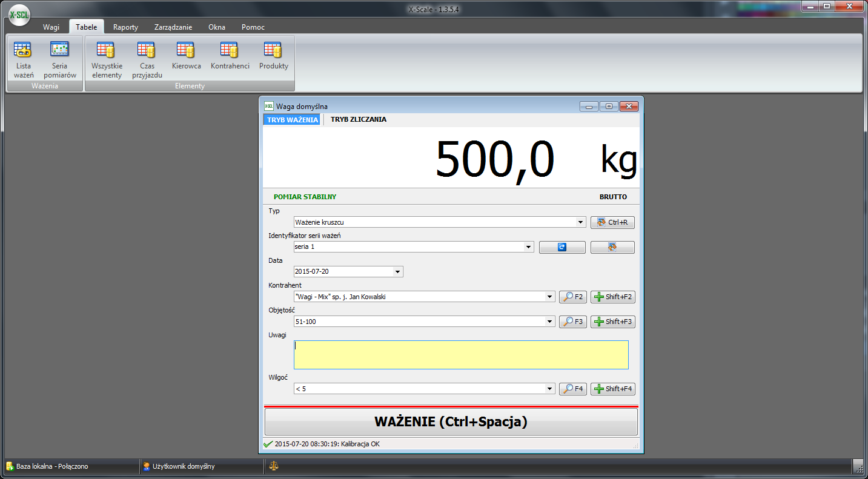Open Wszystkie elementy table
The width and height of the screenshot is (868, 479).
(x=107, y=60)
